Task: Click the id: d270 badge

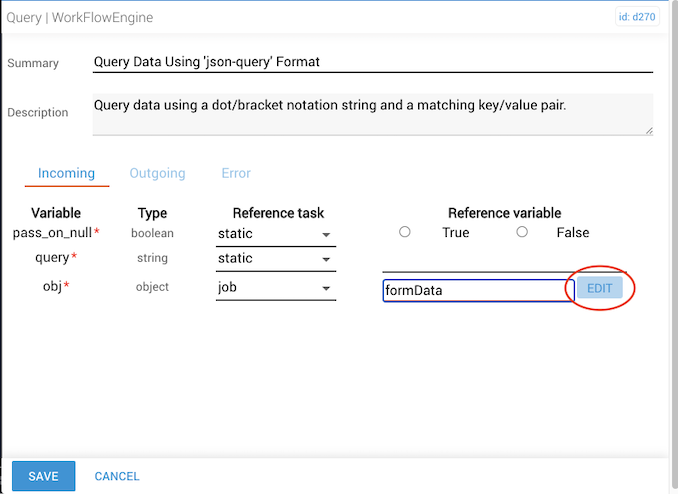Action: (636, 18)
